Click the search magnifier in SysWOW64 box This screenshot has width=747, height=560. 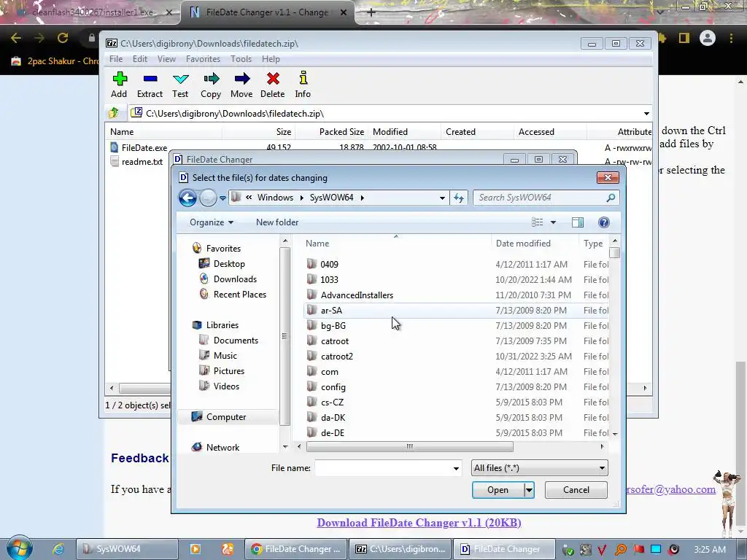[x=611, y=198]
